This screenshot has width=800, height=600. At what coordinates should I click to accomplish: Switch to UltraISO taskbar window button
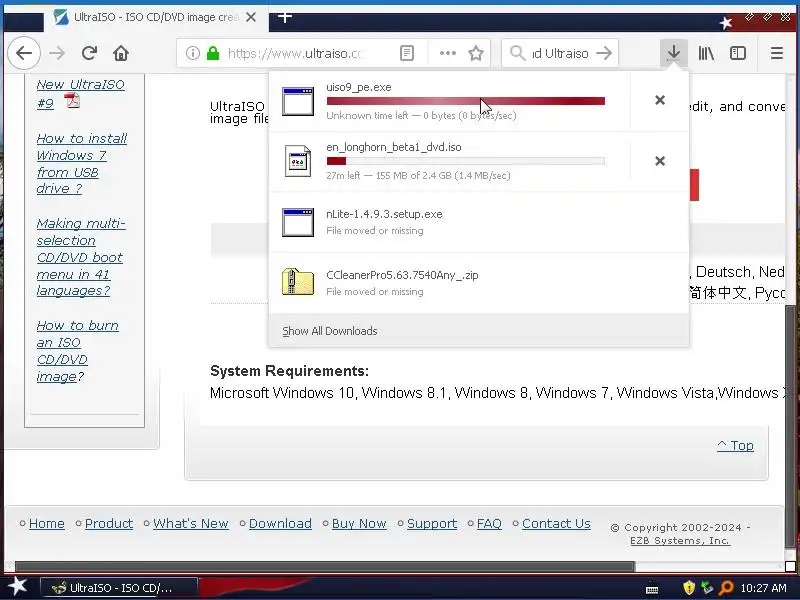(x=118, y=588)
